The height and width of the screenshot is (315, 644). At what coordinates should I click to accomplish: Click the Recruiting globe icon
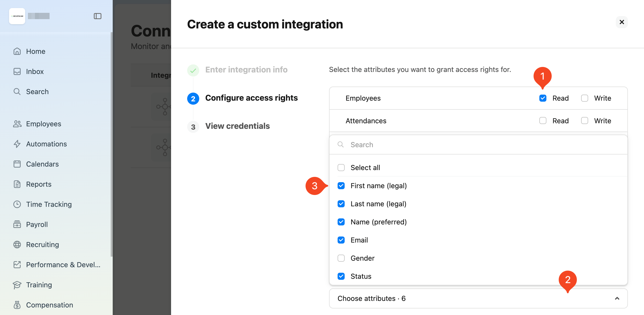17,245
